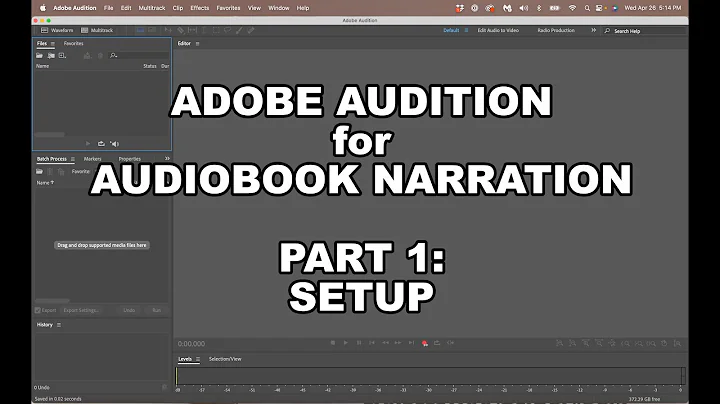Switch to Waveform view

click(57, 30)
